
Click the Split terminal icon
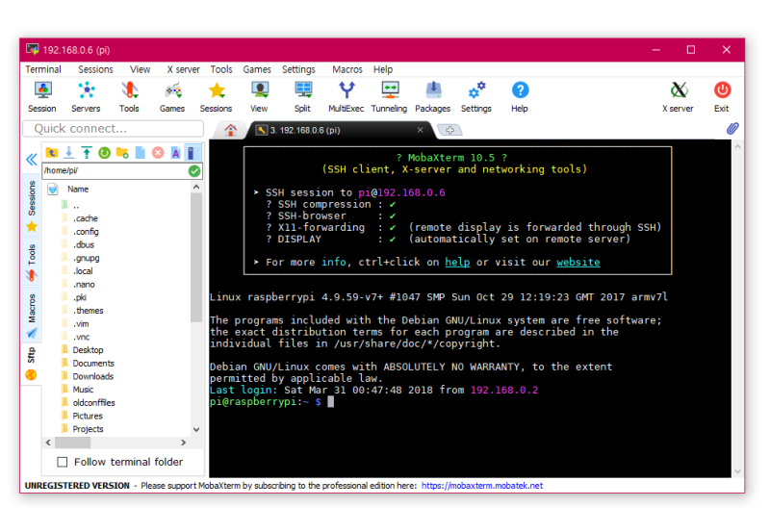(302, 97)
